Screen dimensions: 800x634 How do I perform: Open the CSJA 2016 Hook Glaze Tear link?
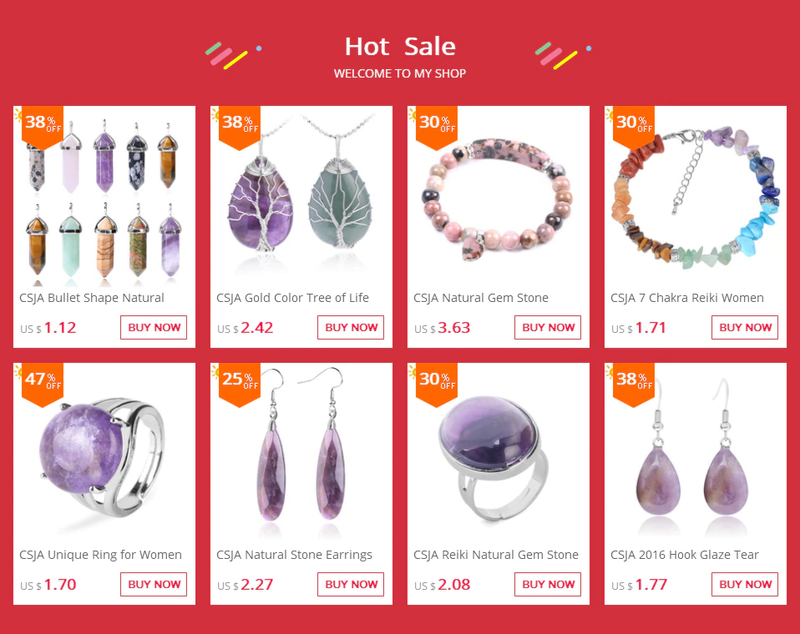tap(685, 555)
